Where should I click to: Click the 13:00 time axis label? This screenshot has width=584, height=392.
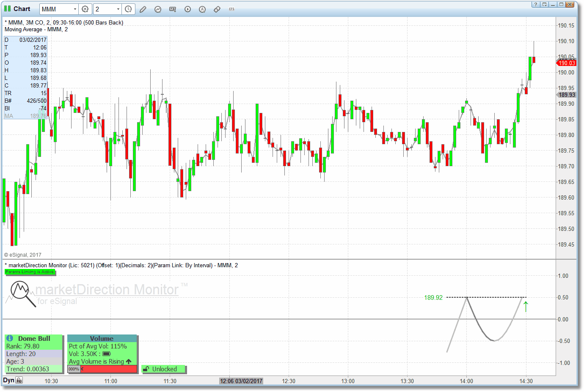pos(348,381)
